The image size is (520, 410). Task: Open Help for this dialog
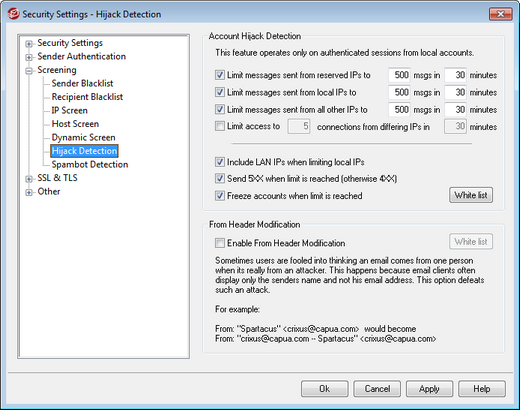tap(482, 389)
